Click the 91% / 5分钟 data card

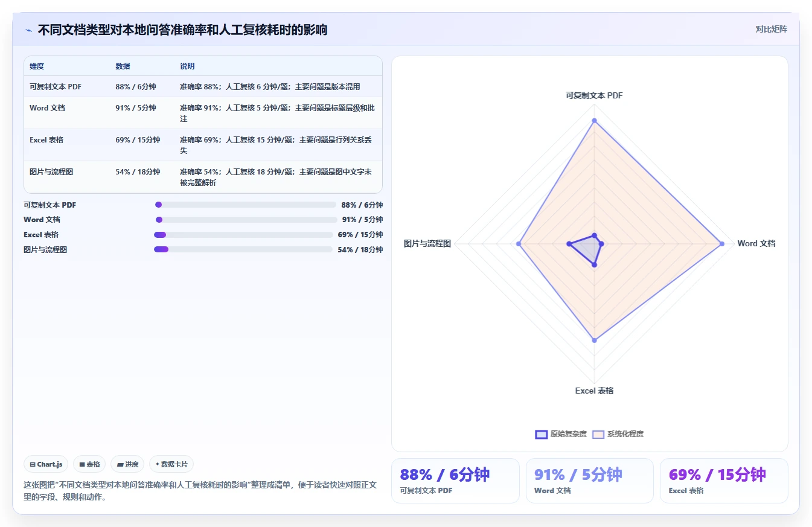point(589,481)
